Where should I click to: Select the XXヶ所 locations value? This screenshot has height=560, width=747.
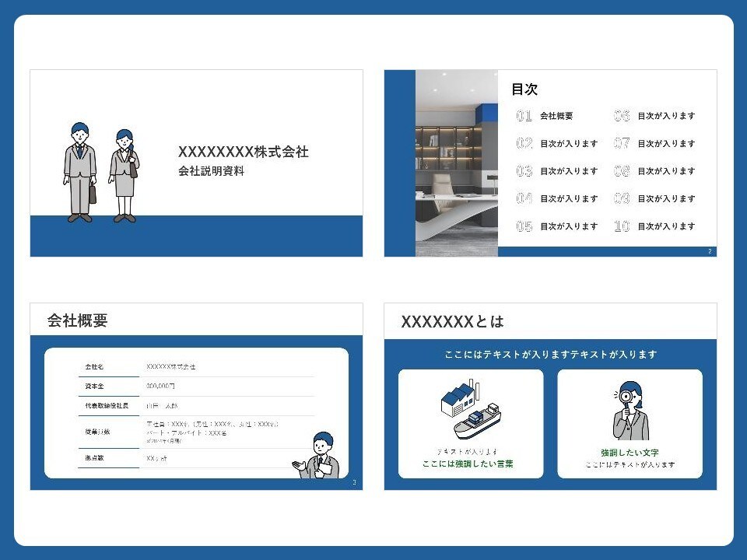click(x=156, y=458)
